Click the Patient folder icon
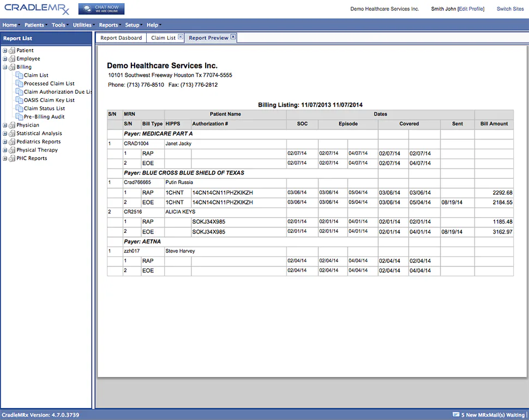 pyautogui.click(x=12, y=51)
